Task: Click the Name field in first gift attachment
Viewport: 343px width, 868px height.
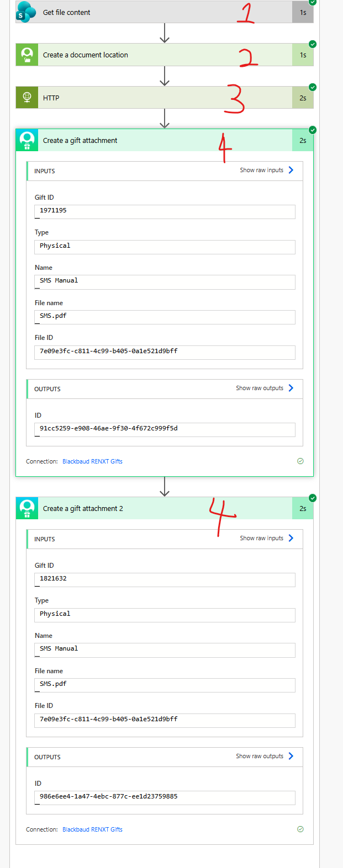Action: click(x=165, y=281)
